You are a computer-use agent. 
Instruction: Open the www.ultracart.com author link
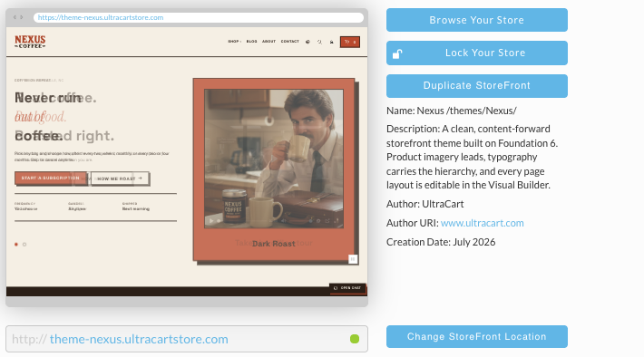click(483, 223)
